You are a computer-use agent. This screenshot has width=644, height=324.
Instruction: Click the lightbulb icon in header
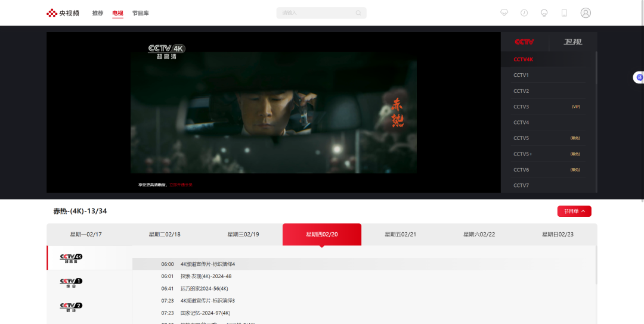click(544, 13)
